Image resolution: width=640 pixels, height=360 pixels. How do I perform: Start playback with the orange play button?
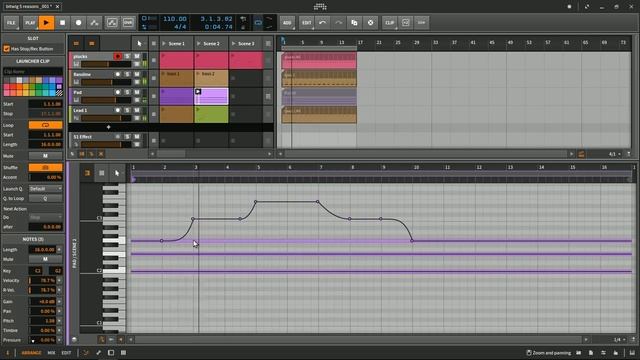click(46, 23)
